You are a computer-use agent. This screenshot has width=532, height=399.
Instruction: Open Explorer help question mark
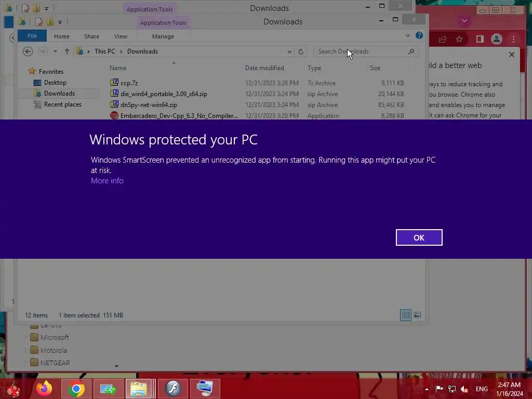coord(419,35)
